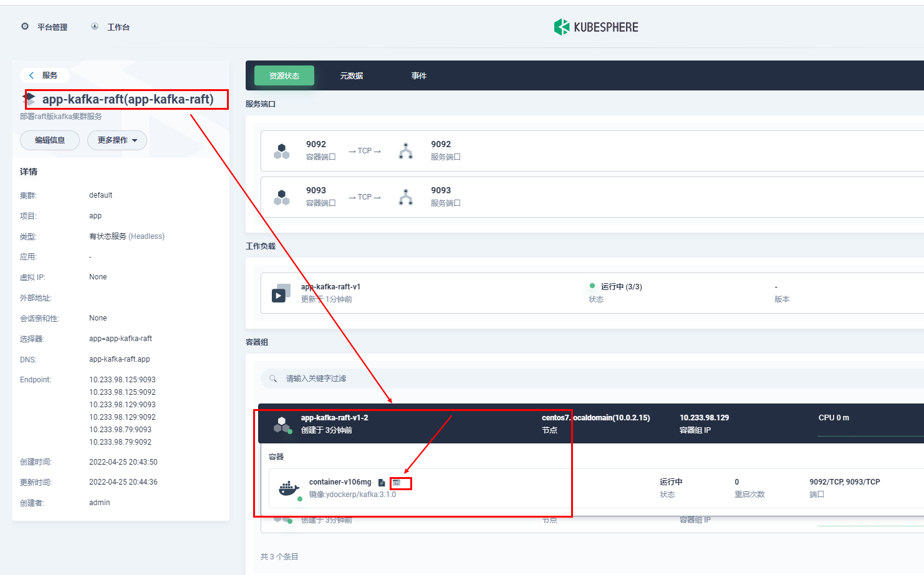The image size is (924, 575).
Task: Click the container port icon for 9093
Action: point(282,197)
